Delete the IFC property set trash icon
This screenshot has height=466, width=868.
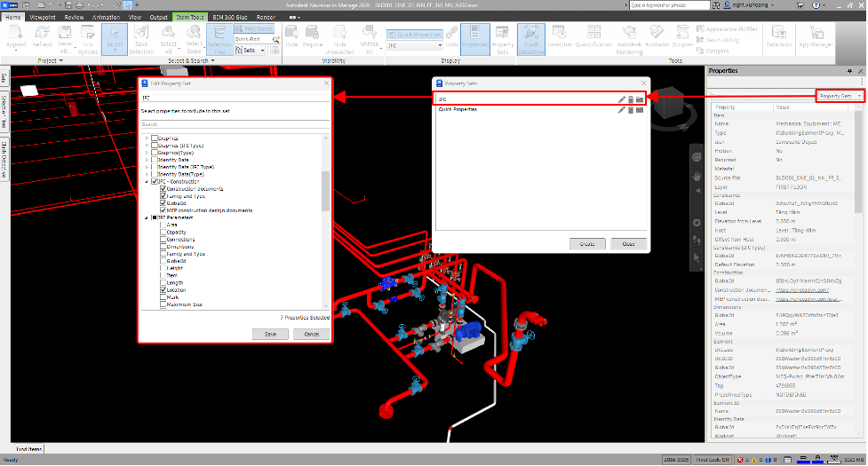point(631,99)
